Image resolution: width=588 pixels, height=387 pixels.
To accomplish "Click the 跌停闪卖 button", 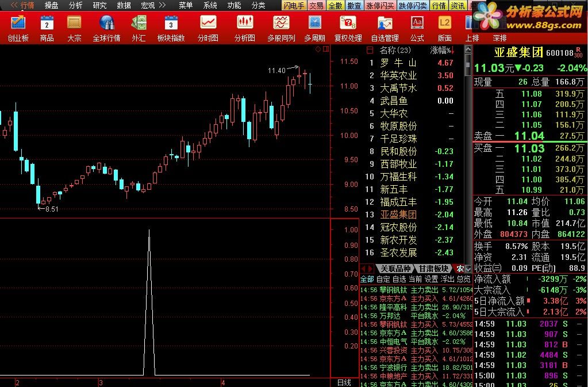I will 413,5.
